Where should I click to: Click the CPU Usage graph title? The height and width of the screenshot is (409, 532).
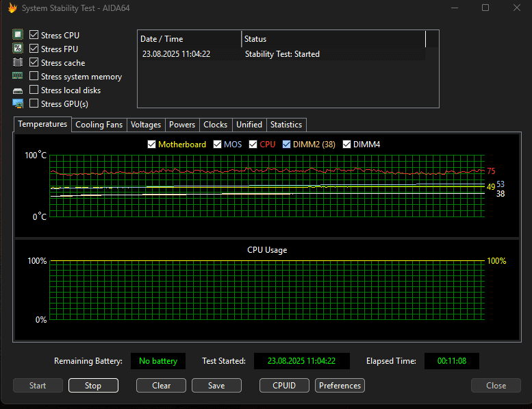tap(267, 250)
